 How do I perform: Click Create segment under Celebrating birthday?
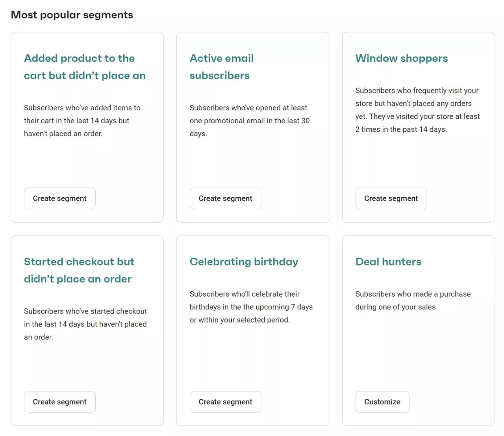[x=225, y=402]
